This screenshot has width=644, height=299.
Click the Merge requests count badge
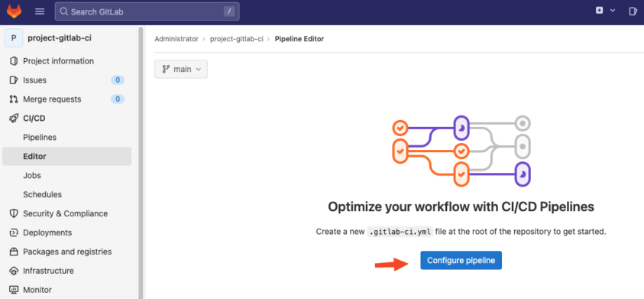pos(118,99)
